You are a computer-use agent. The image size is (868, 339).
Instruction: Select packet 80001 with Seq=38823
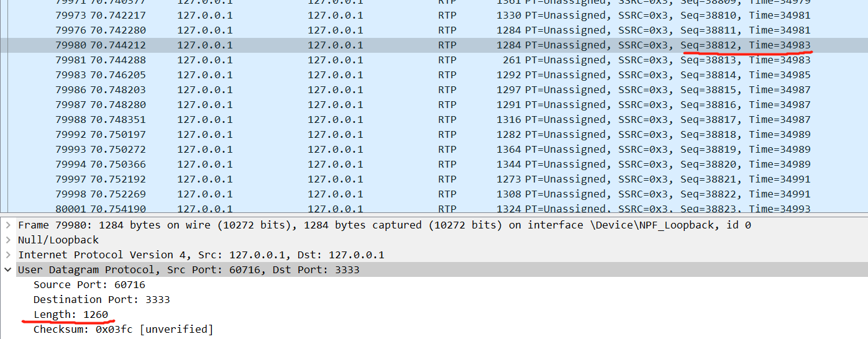click(x=434, y=207)
